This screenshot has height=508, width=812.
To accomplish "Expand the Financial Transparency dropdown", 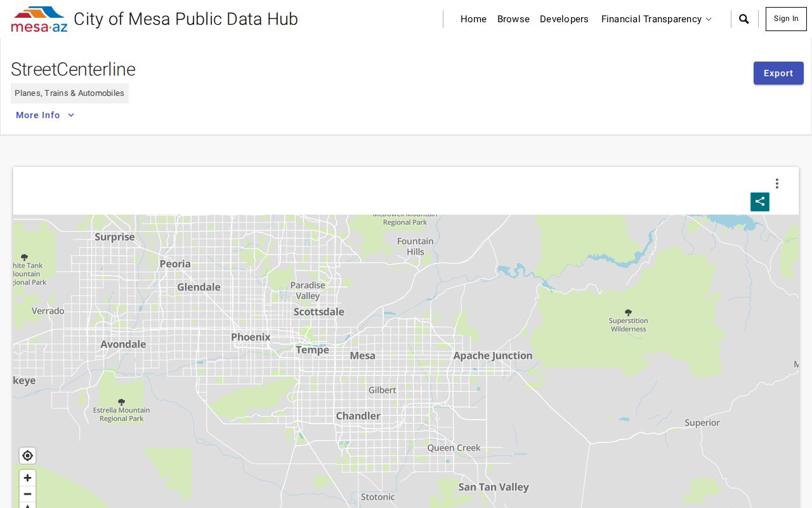I will pyautogui.click(x=657, y=19).
